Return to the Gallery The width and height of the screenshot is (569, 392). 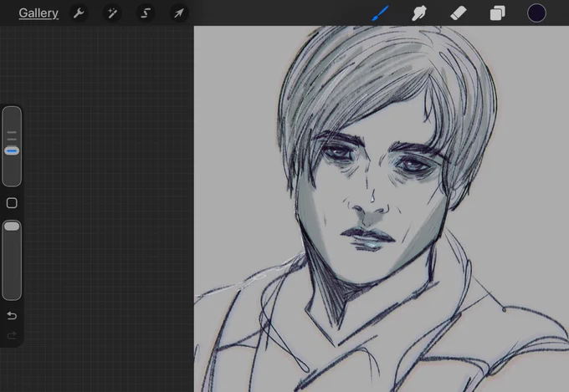(38, 13)
